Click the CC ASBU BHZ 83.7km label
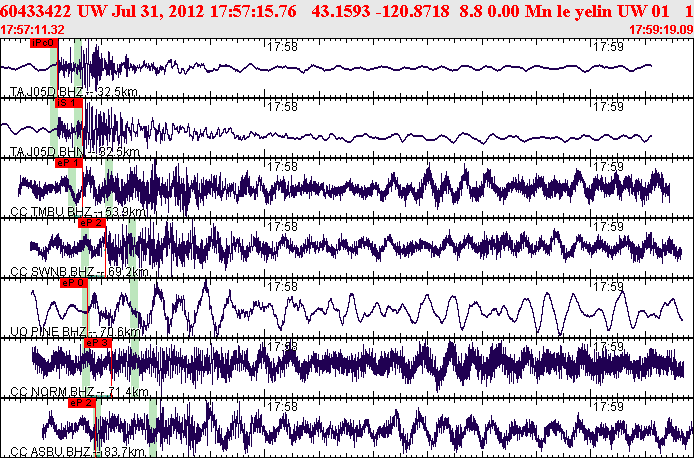 pos(78,452)
